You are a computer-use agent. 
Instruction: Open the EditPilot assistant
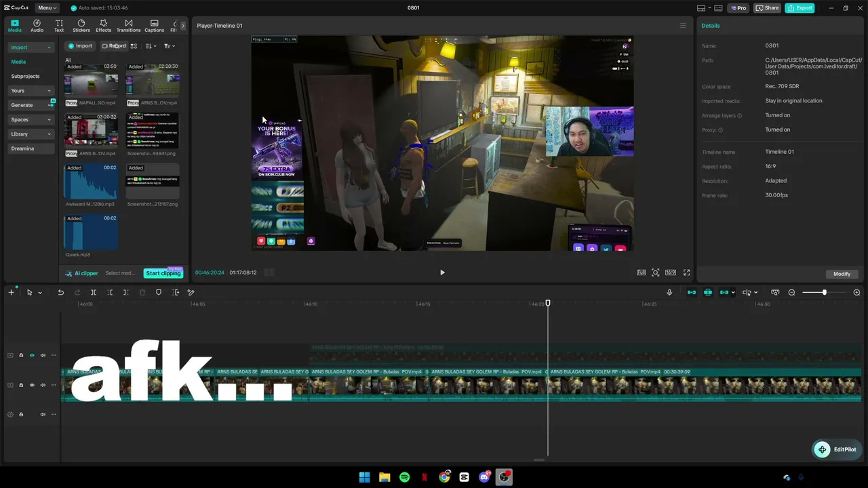click(x=836, y=449)
